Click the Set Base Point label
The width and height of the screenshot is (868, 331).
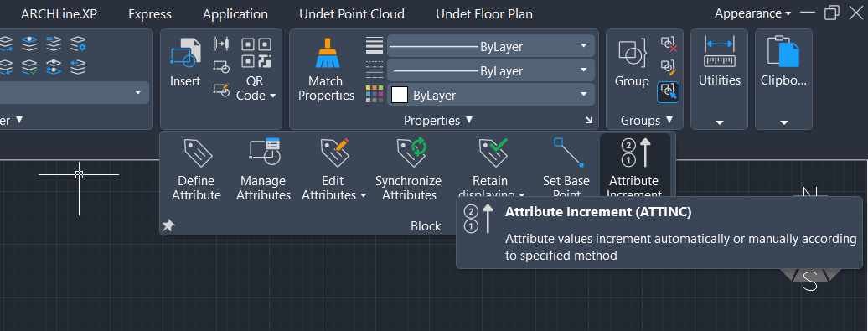point(566,187)
